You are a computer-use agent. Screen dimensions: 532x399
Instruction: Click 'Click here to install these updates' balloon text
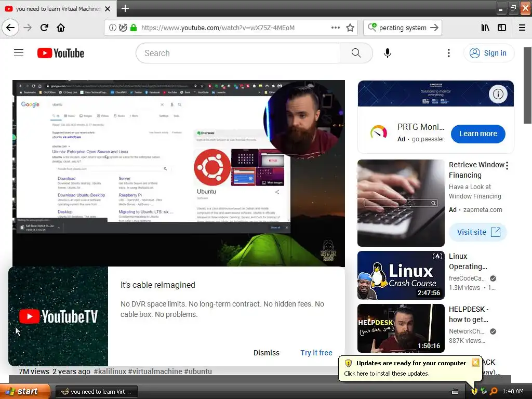tap(387, 373)
